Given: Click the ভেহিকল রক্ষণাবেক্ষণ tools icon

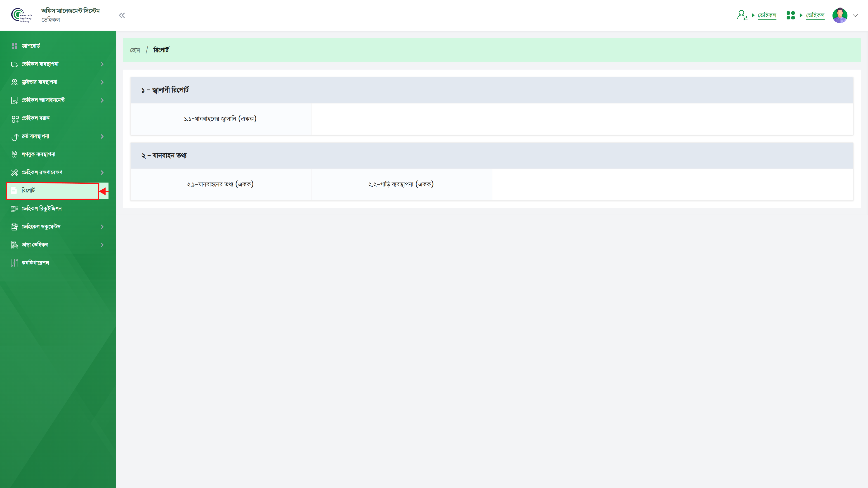Looking at the screenshot, I should click(14, 172).
